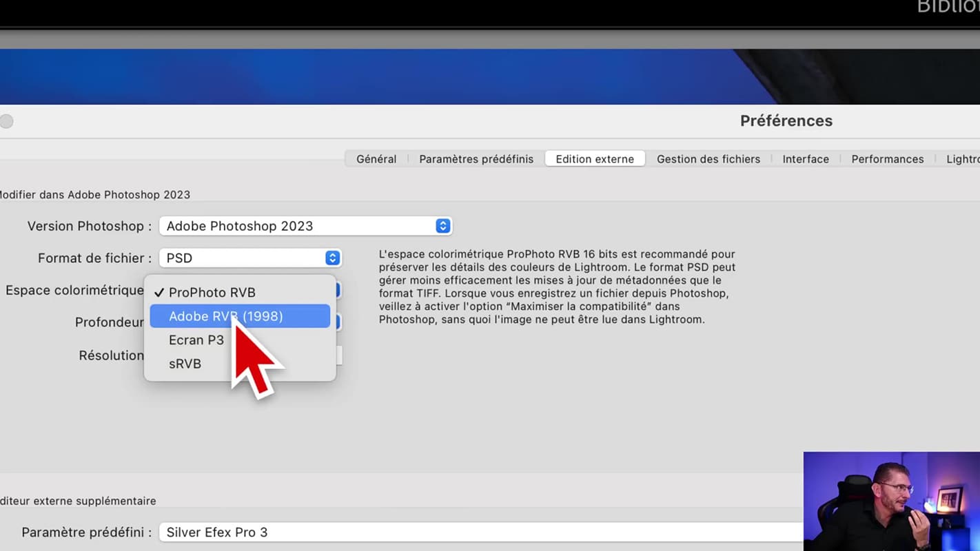Open the Paramètre prédéfini Silver Efex Pro 3 dropdown

tap(481, 532)
